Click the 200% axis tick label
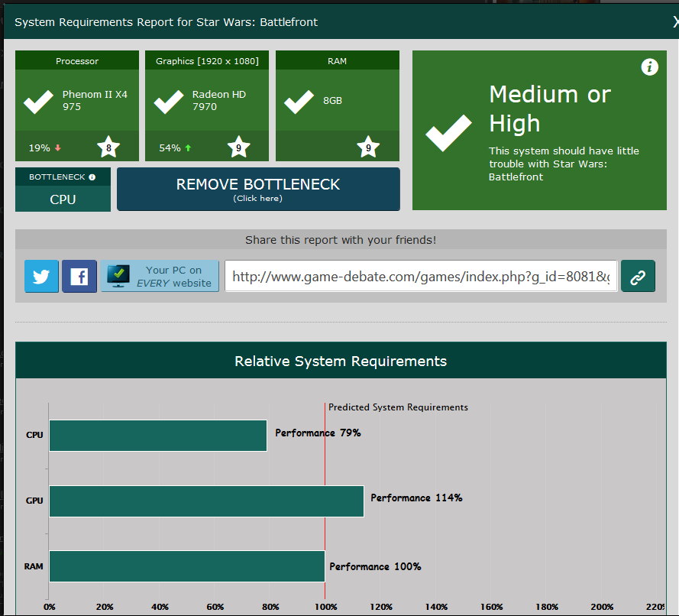This screenshot has width=679, height=616. 602,607
